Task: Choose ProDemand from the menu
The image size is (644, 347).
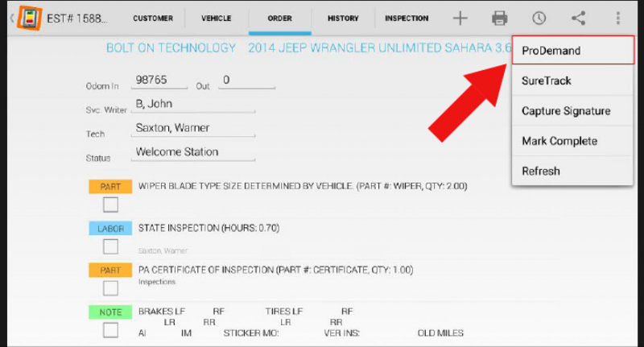Action: coord(573,50)
